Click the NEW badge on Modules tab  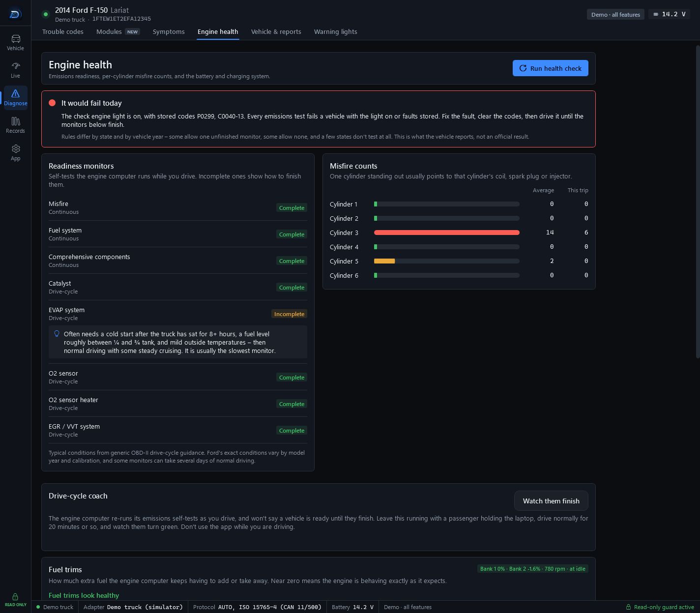(132, 31)
